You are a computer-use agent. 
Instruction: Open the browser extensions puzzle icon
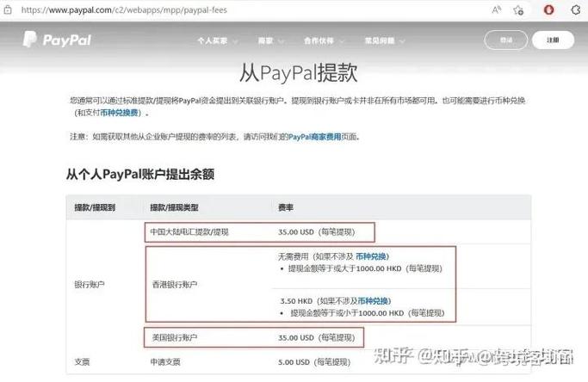tap(576, 9)
